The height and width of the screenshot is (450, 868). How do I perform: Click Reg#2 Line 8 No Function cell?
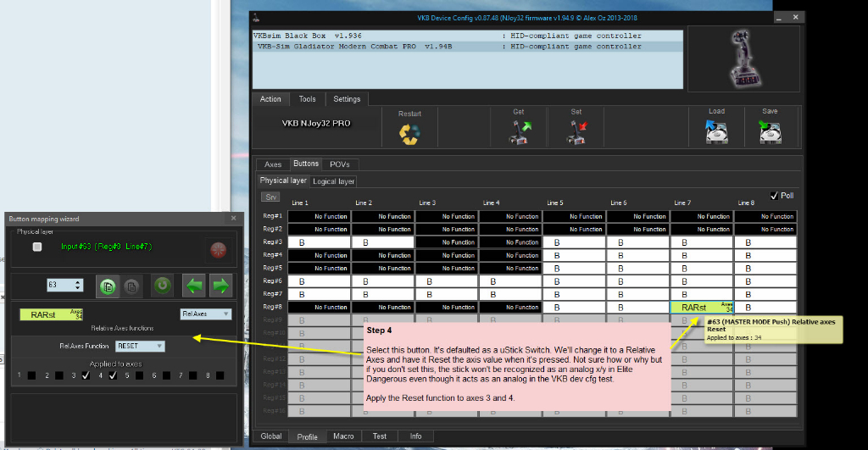click(x=765, y=229)
